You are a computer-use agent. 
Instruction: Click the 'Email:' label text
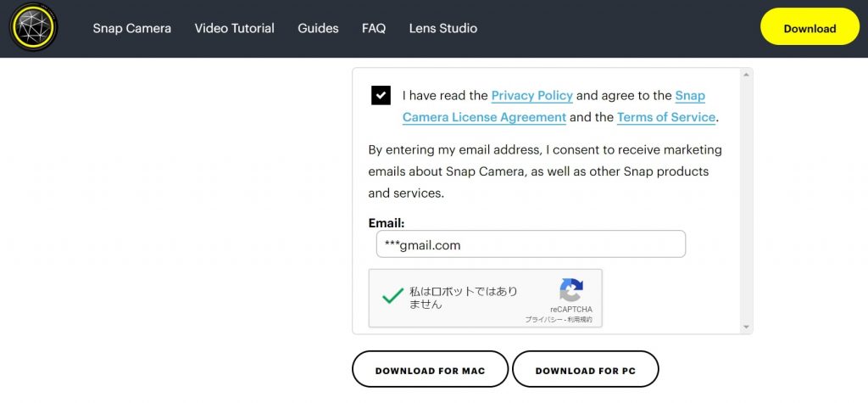[x=387, y=223]
